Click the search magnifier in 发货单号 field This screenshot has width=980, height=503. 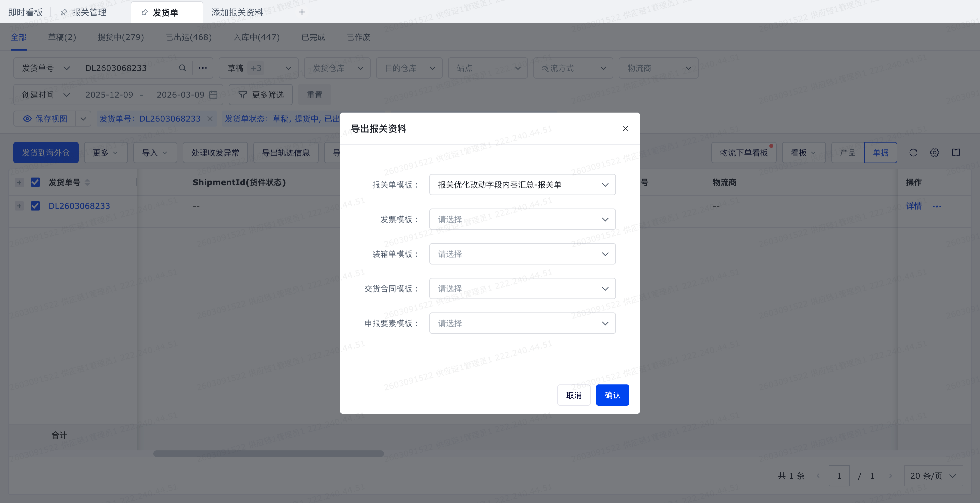coord(183,68)
